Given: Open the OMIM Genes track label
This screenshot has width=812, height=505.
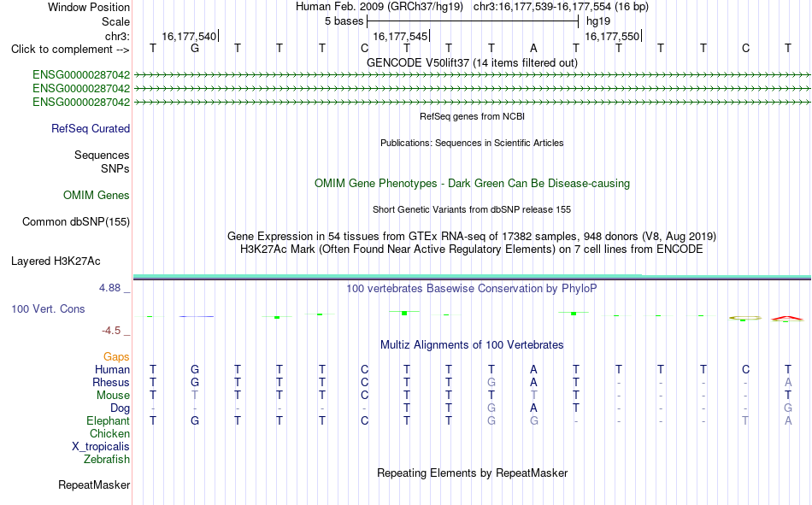Looking at the screenshot, I should 96,196.
